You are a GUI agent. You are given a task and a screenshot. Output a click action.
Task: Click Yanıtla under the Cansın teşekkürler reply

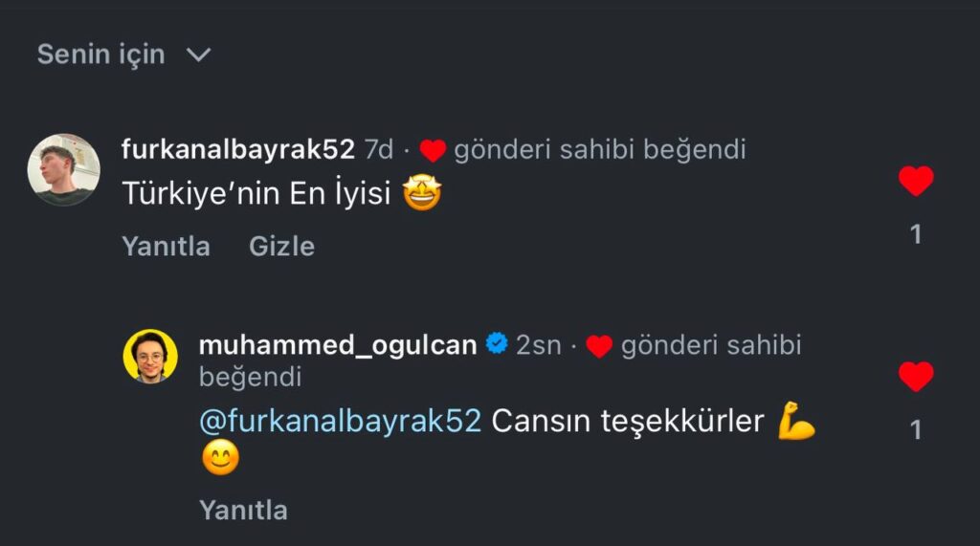click(243, 511)
